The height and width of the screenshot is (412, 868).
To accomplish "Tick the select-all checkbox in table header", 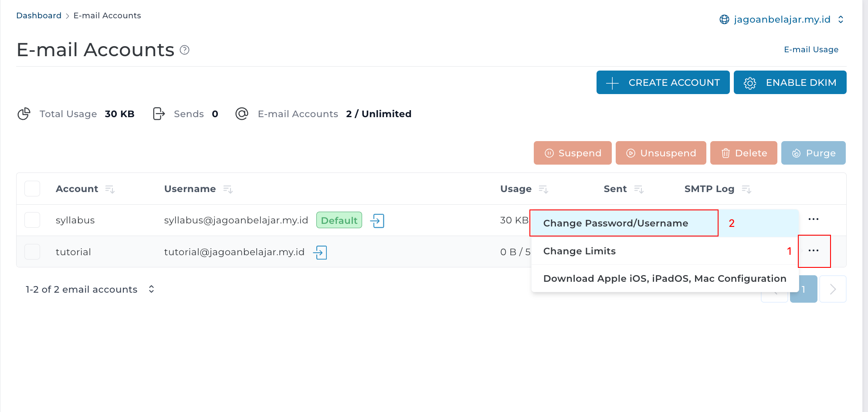I will click(32, 189).
